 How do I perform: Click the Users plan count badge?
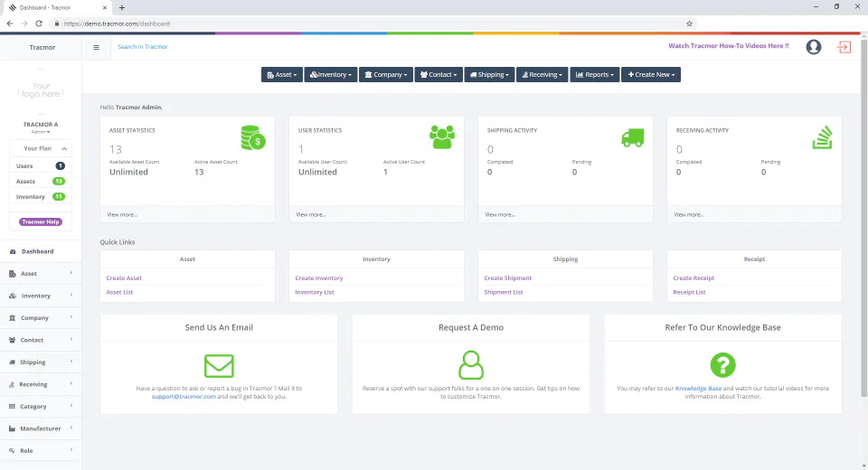point(60,166)
